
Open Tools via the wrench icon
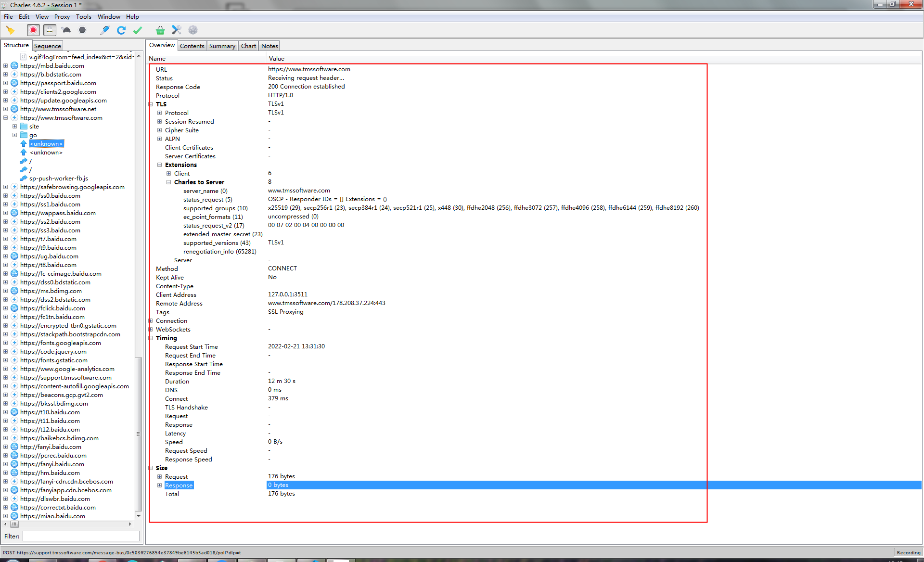(x=177, y=30)
